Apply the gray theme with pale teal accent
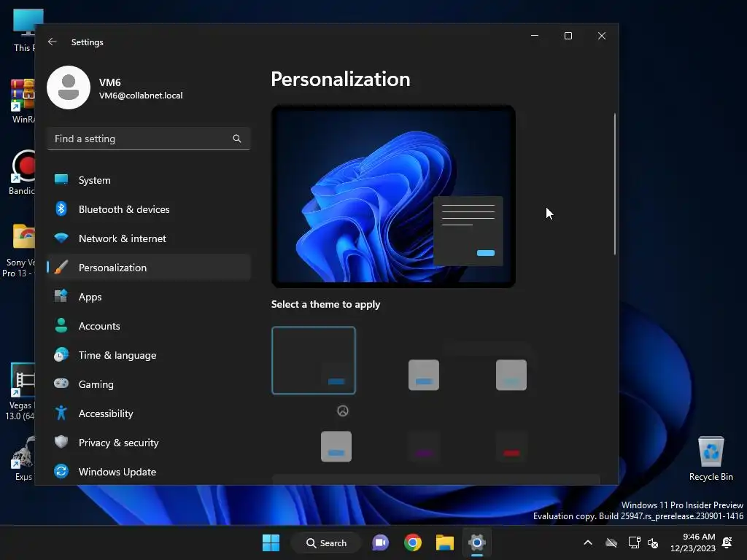 coord(511,375)
